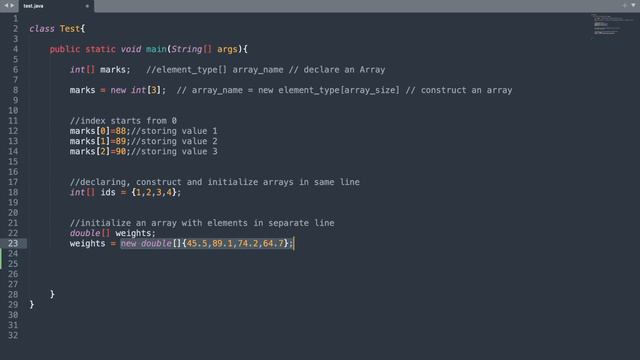Click line number 18 in the gutter
Viewport: 640px width, 360px height.
point(13,192)
